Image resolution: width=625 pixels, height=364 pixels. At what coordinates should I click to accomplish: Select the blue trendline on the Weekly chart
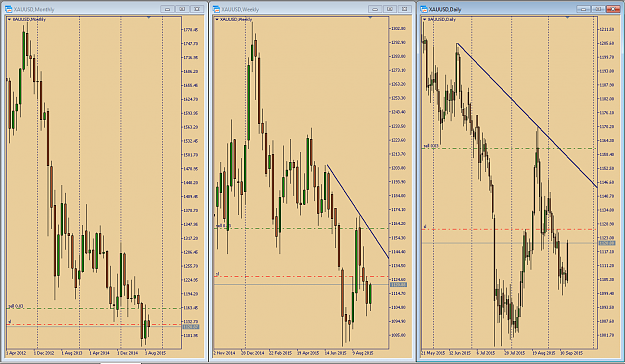[358, 211]
